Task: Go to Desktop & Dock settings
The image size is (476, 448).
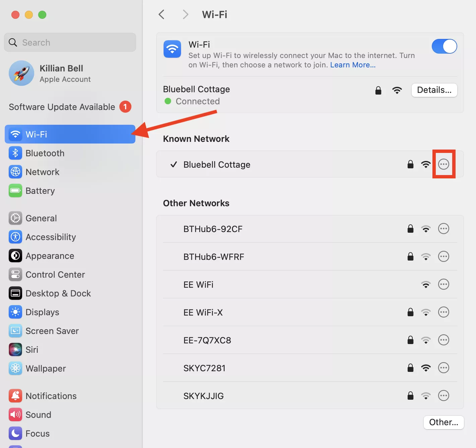Action: [x=58, y=293]
